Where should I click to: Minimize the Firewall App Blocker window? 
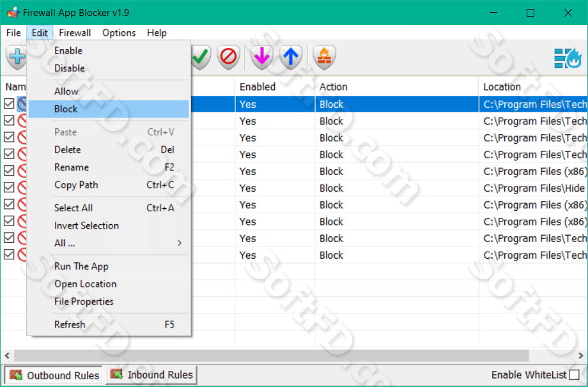[x=493, y=13]
